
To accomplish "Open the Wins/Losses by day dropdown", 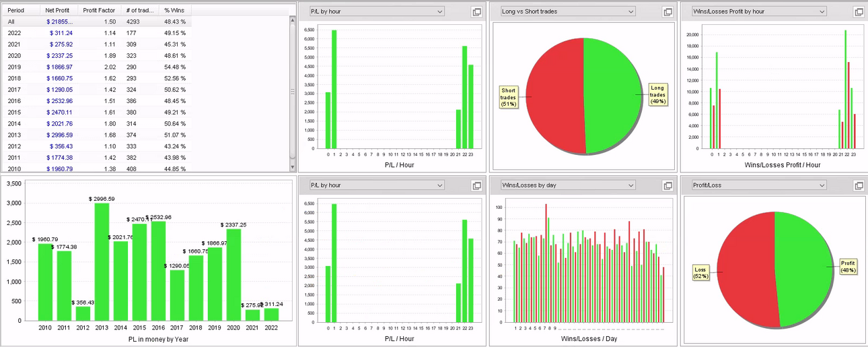I will coord(568,185).
